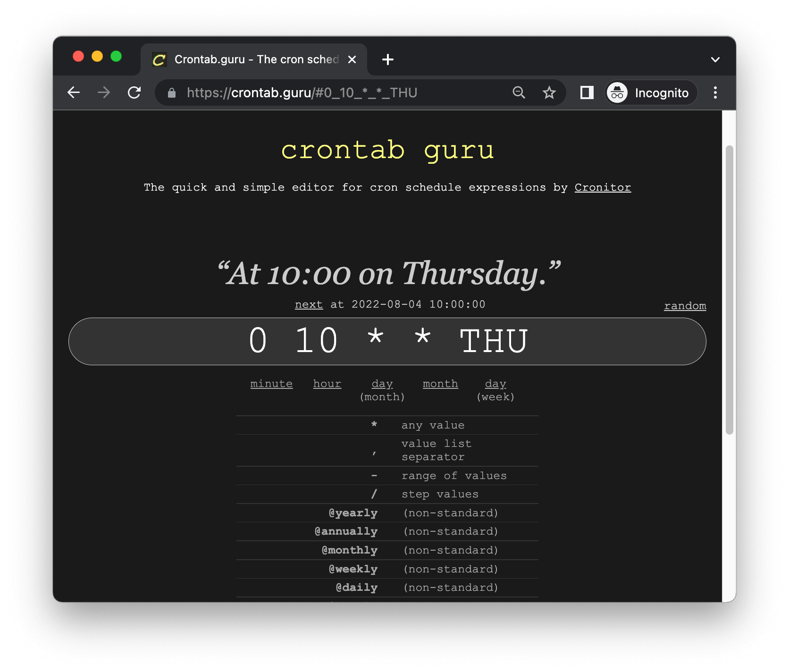Image resolution: width=789 pixels, height=672 pixels.
Task: Expand the tab search chevron
Action: click(x=715, y=59)
